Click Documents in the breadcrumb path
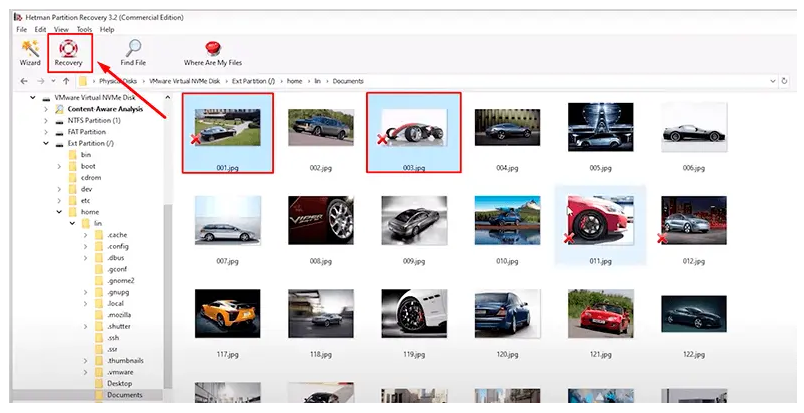This screenshot has width=804, height=413. click(x=348, y=81)
